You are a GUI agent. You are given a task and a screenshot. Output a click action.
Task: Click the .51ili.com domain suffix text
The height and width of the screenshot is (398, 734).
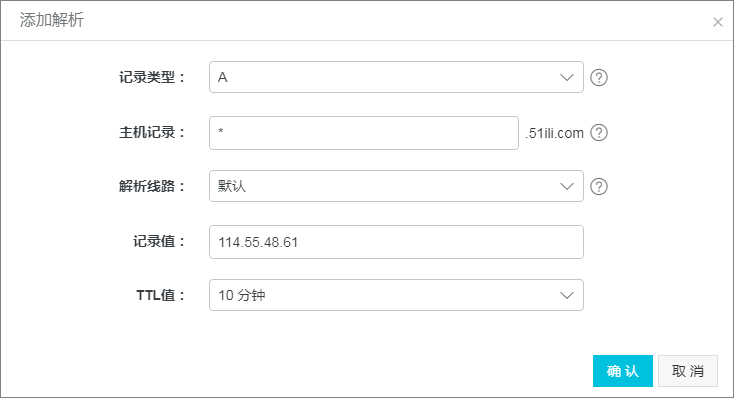tap(554, 133)
